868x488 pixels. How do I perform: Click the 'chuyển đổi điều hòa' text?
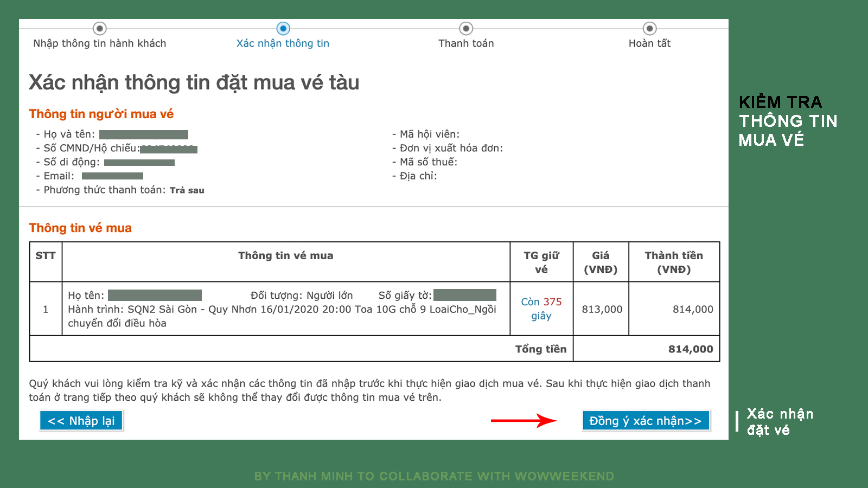coord(117,323)
